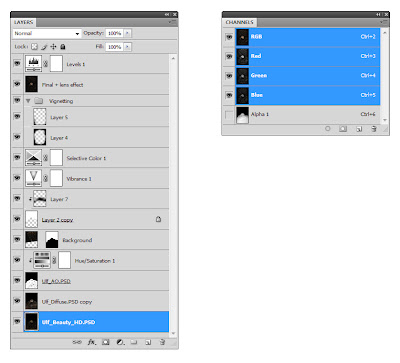Screen dimensions: 400x363
Task: Click Selective Color 1 adjustment icon
Action: tap(33, 158)
